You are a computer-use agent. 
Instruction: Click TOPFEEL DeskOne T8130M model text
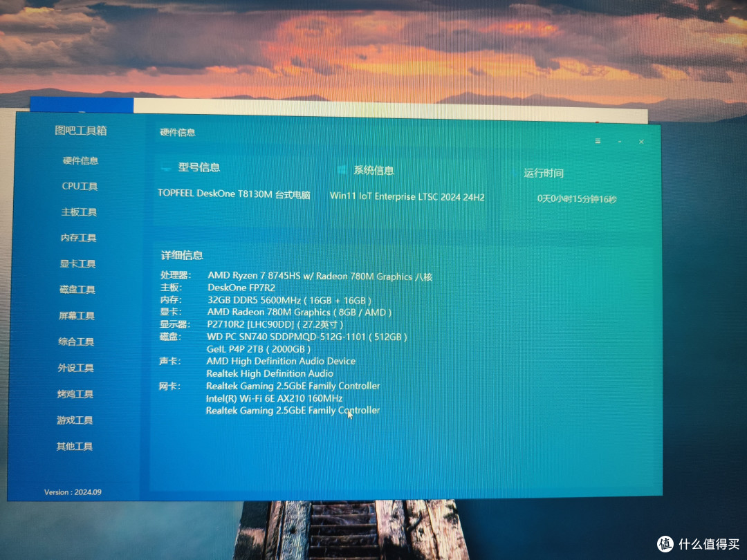coord(234,194)
